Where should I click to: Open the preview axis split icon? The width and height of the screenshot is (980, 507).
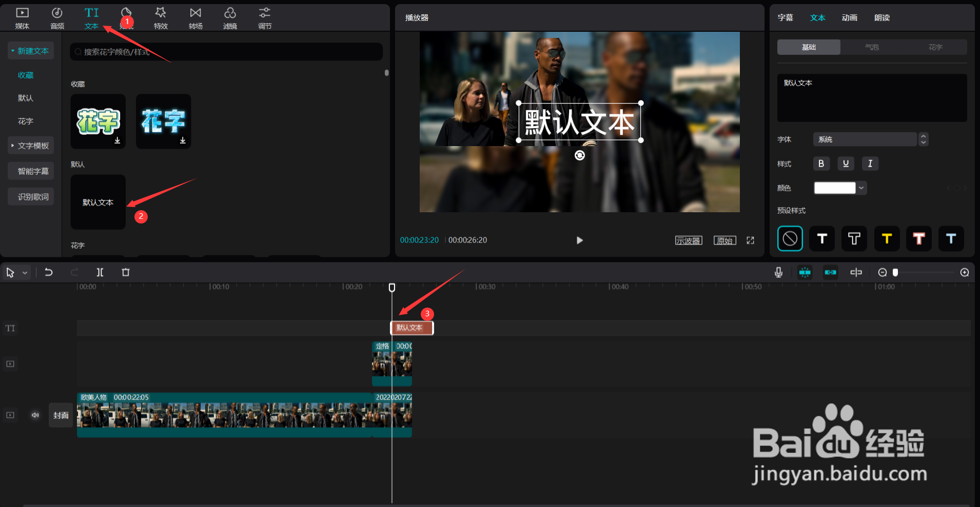pyautogui.click(x=856, y=272)
